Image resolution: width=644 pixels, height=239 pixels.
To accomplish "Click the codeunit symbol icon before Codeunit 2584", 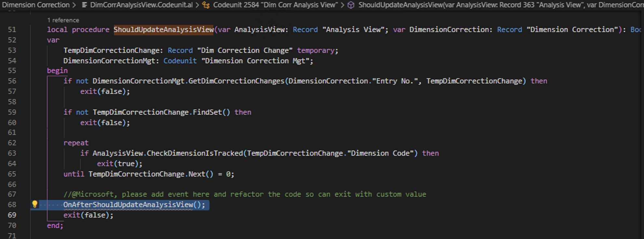I will (205, 5).
